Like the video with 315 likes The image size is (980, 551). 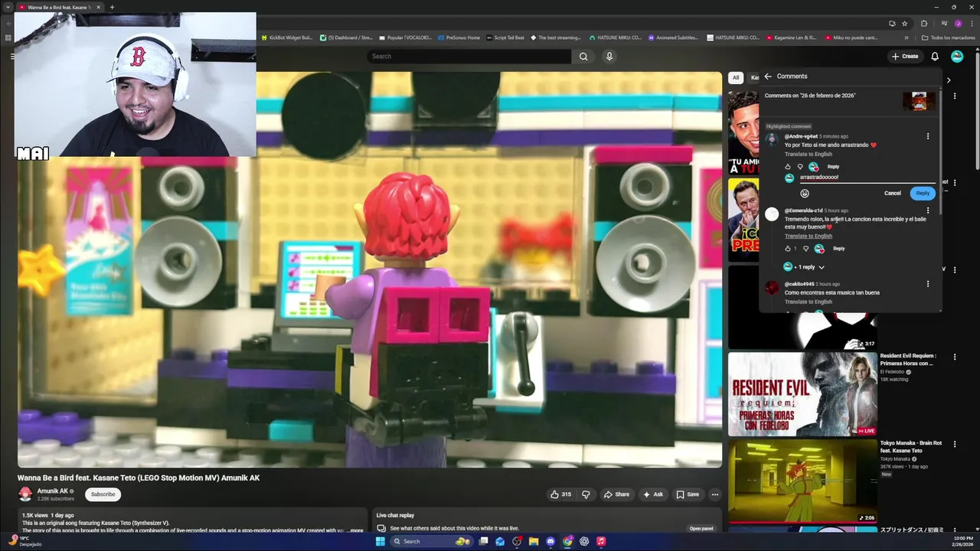[x=561, y=494]
